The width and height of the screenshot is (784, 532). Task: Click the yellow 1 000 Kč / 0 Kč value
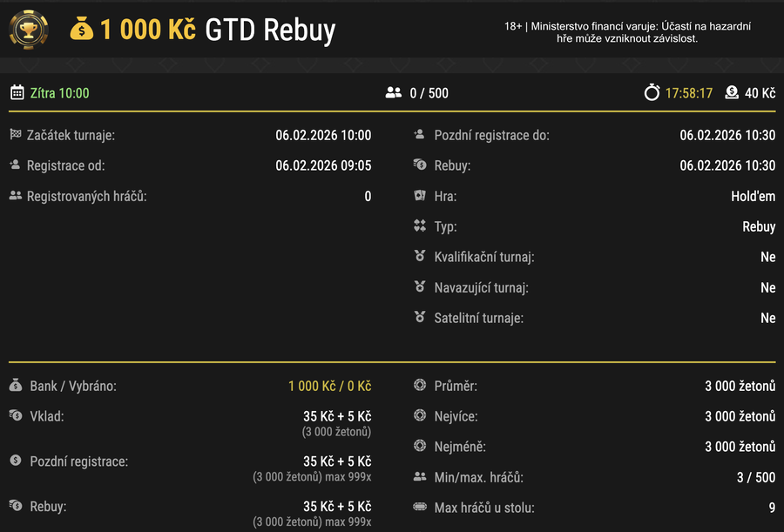329,386
